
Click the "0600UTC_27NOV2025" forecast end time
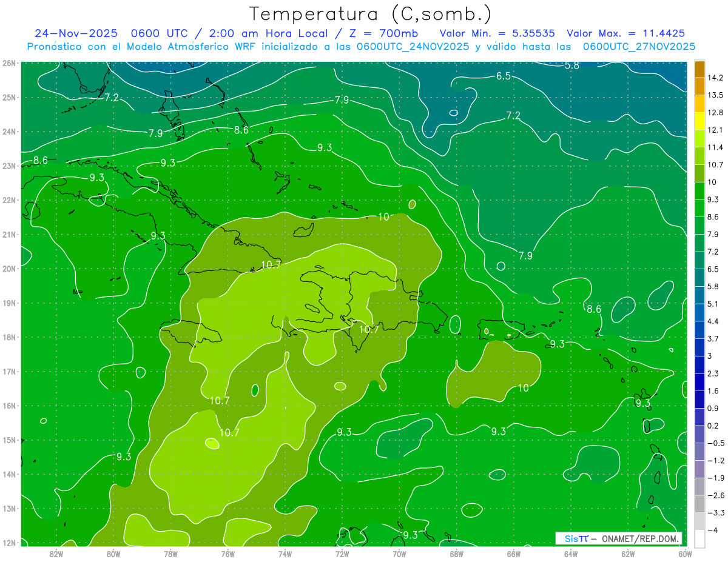point(639,46)
